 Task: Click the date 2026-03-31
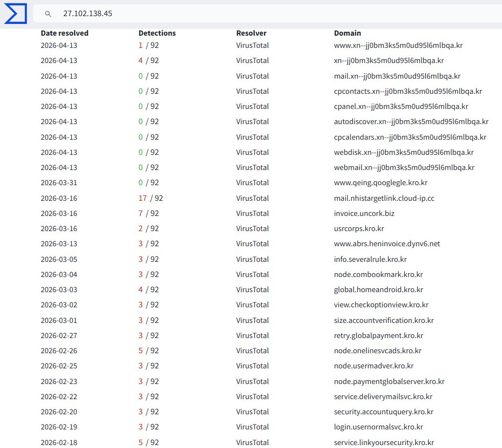tap(59, 183)
